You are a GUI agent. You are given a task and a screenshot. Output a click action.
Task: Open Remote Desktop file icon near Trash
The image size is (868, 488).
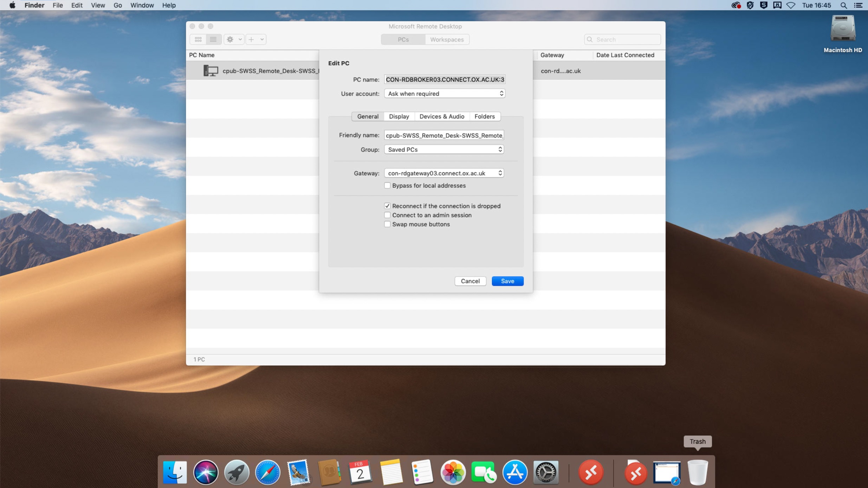(635, 472)
